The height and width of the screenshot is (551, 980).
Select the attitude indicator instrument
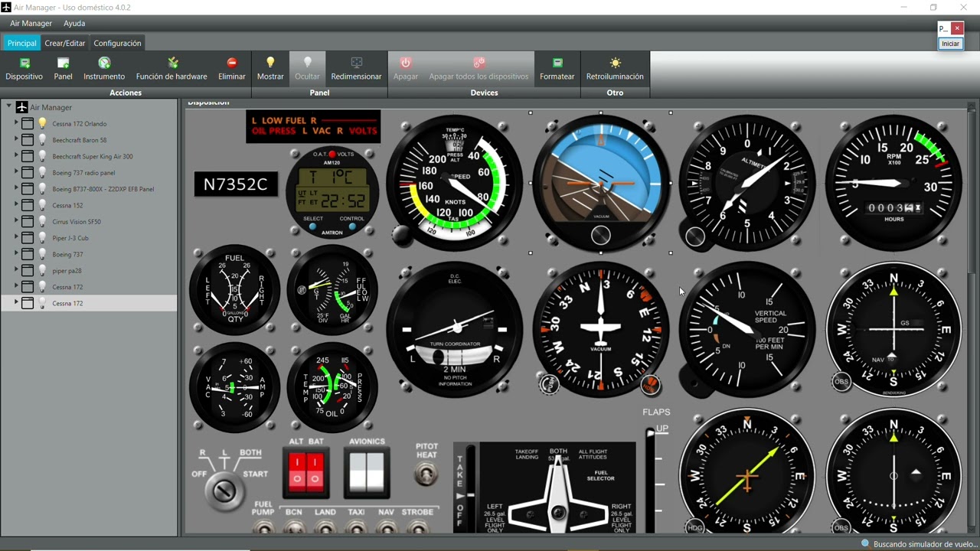(601, 183)
